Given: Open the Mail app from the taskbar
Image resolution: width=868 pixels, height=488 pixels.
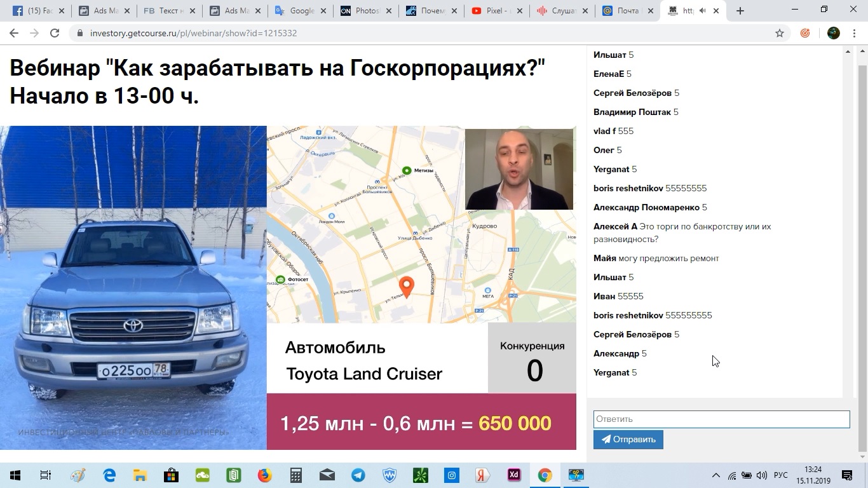Looking at the screenshot, I should coord(326,475).
